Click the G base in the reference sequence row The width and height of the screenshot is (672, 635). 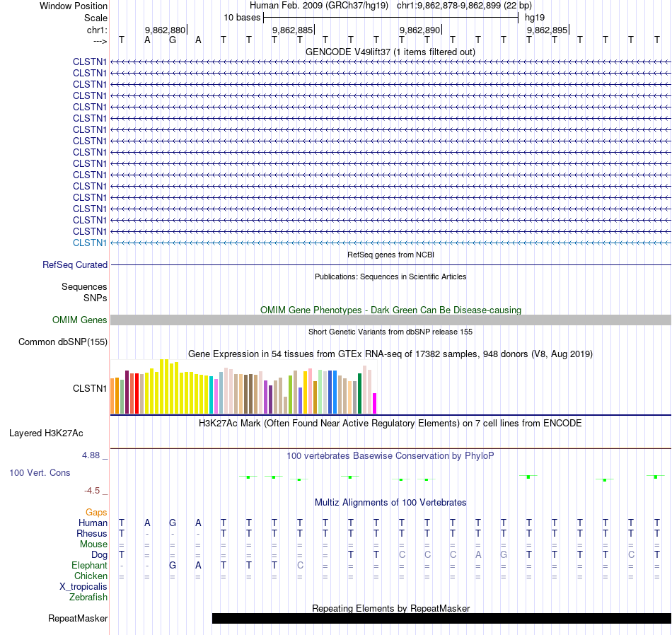click(x=173, y=40)
